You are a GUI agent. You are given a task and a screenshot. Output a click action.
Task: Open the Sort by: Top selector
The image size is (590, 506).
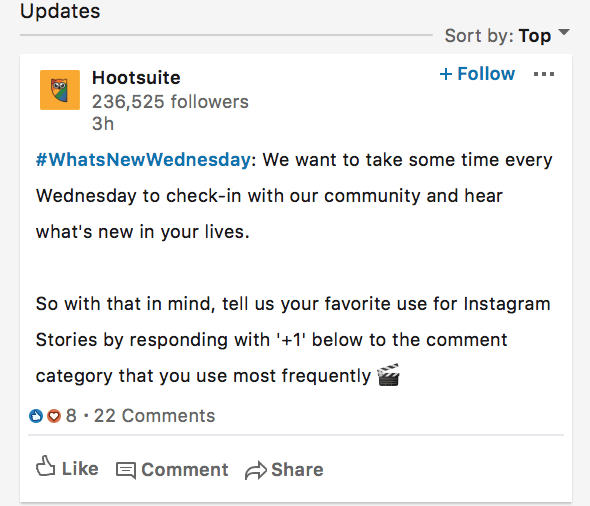coord(507,36)
